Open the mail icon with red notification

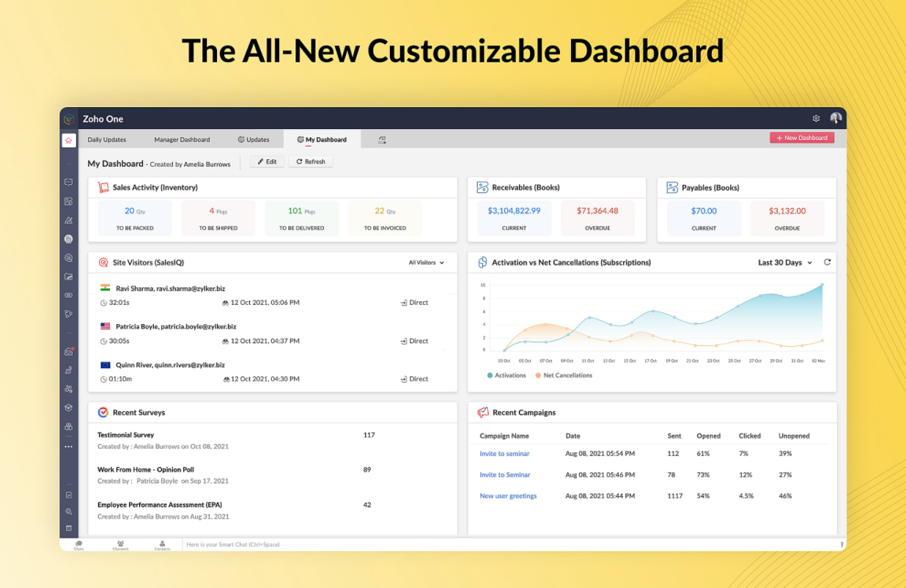pyautogui.click(x=69, y=352)
